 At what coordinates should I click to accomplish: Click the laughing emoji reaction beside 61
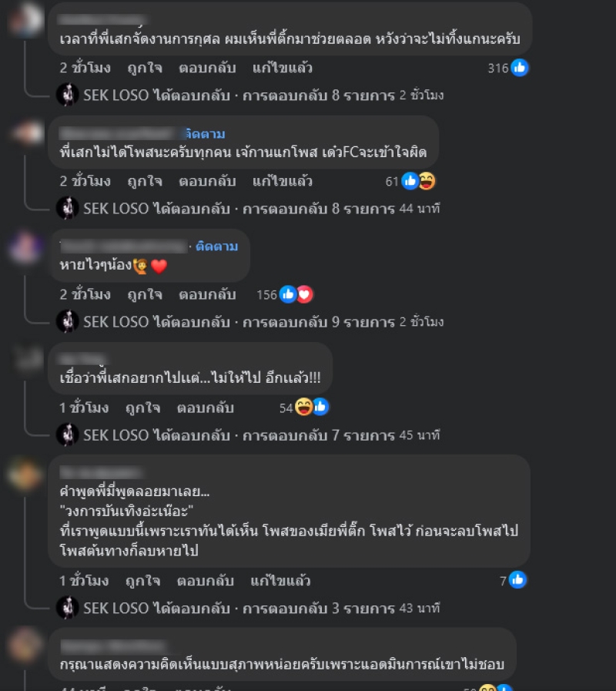coord(427,181)
